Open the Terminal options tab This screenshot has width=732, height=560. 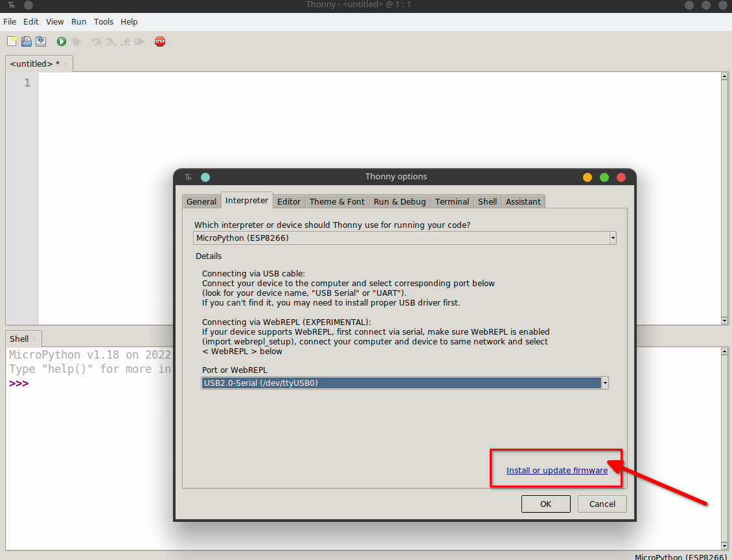(x=452, y=201)
